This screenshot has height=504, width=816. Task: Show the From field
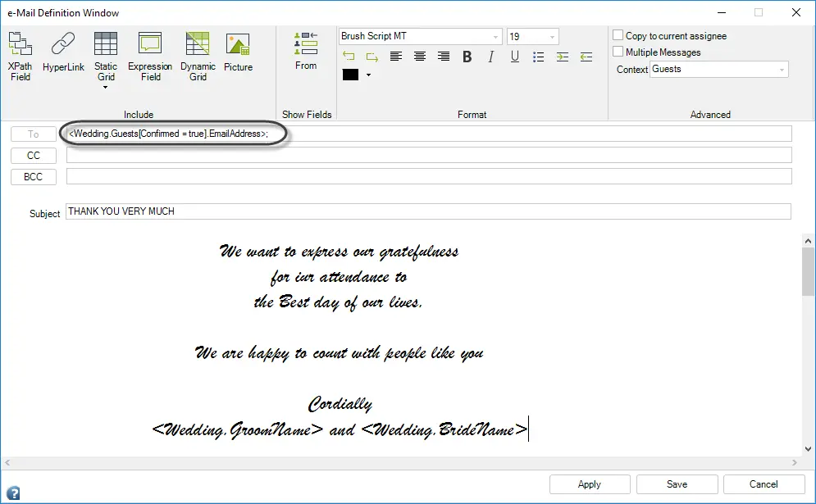305,51
